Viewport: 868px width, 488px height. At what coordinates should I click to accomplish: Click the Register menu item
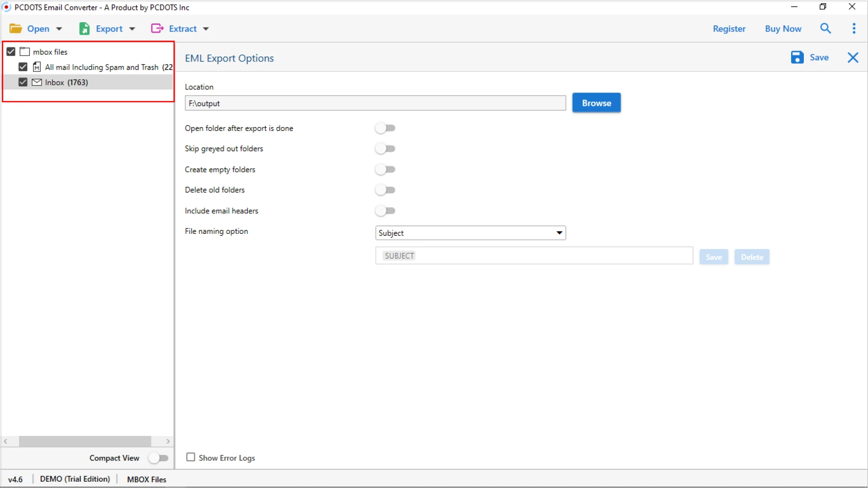point(729,28)
